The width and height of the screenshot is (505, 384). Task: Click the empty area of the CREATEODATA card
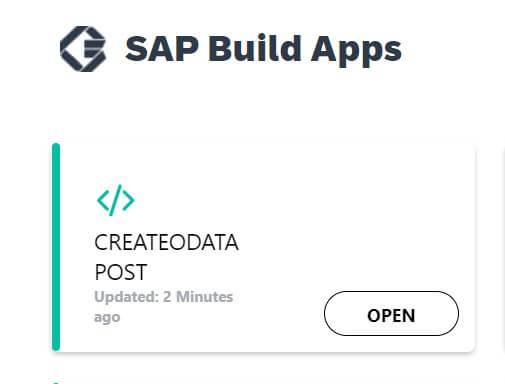click(333, 217)
